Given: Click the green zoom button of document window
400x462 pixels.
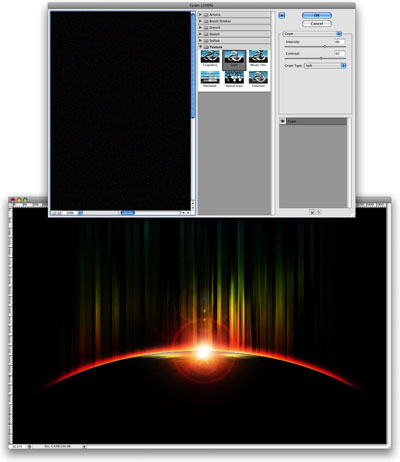Looking at the screenshot, I should point(25,200).
